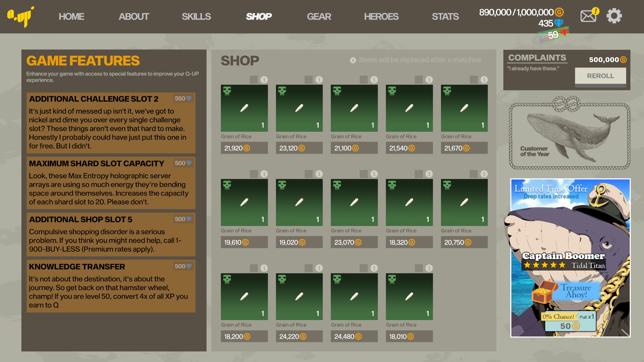Click the Q-UP logo

click(x=21, y=17)
